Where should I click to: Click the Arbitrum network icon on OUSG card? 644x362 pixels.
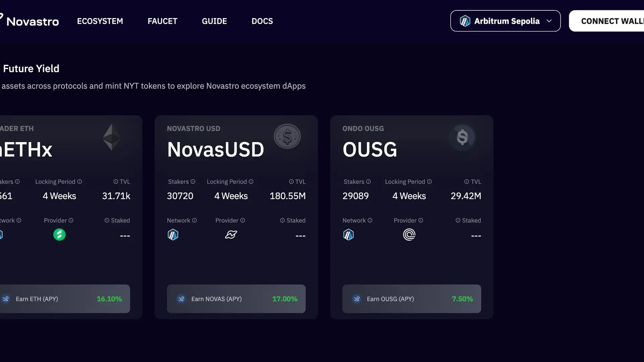tap(348, 235)
